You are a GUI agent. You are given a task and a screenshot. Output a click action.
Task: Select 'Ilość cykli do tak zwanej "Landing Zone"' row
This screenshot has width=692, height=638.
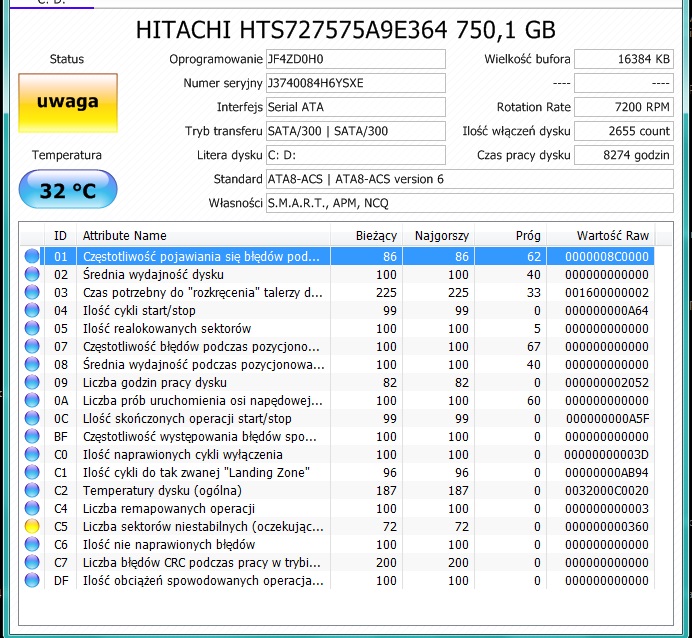pyautogui.click(x=338, y=473)
